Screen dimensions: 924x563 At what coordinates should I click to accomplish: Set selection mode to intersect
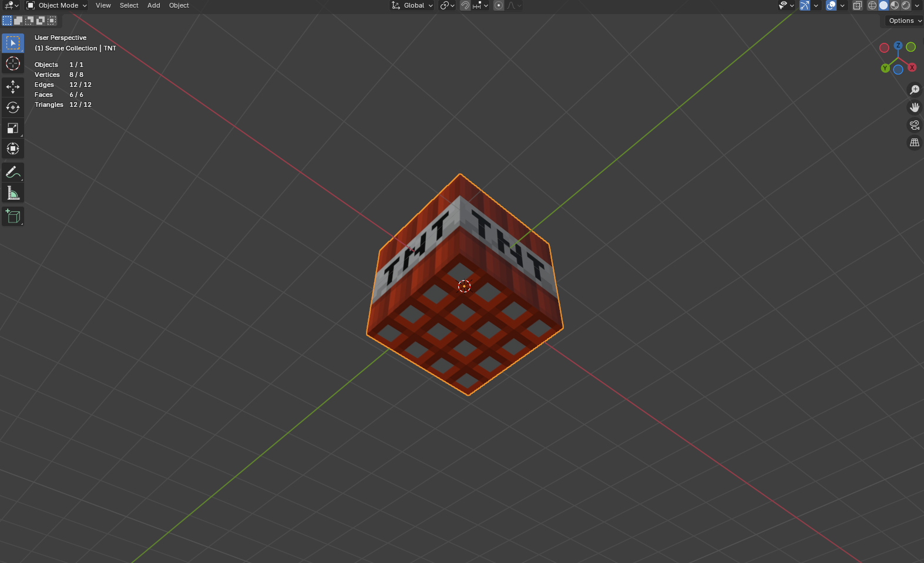pyautogui.click(x=52, y=21)
